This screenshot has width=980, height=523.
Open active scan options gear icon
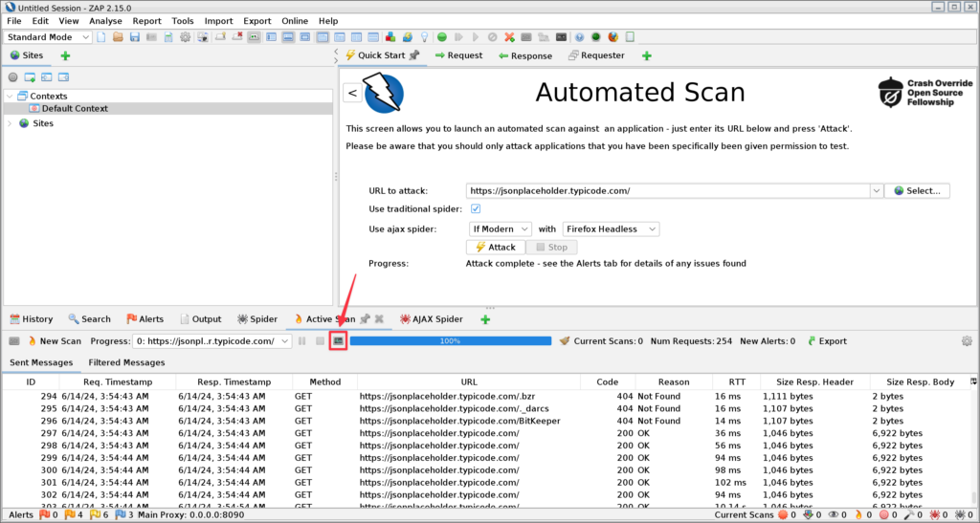(967, 341)
